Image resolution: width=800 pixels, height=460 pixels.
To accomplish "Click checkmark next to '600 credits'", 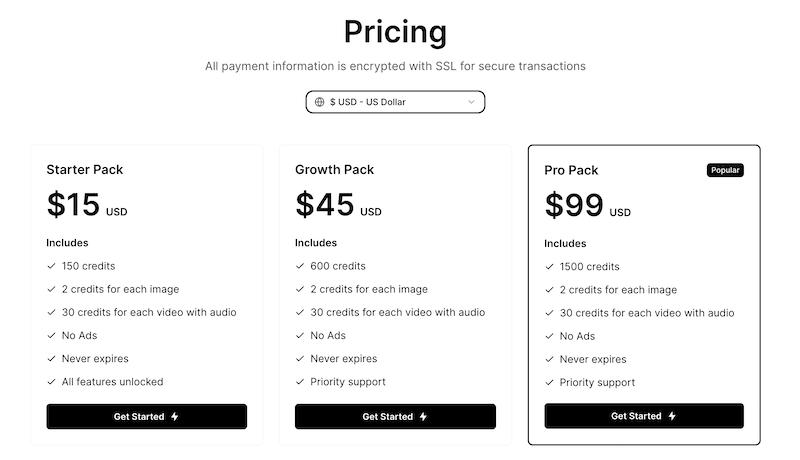I will (x=299, y=266).
